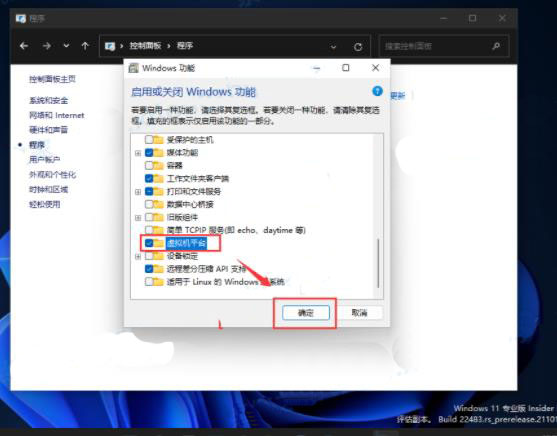Screen dimensions: 557x436
Task: Expand the 旧版组件 tree node
Action: 138,217
